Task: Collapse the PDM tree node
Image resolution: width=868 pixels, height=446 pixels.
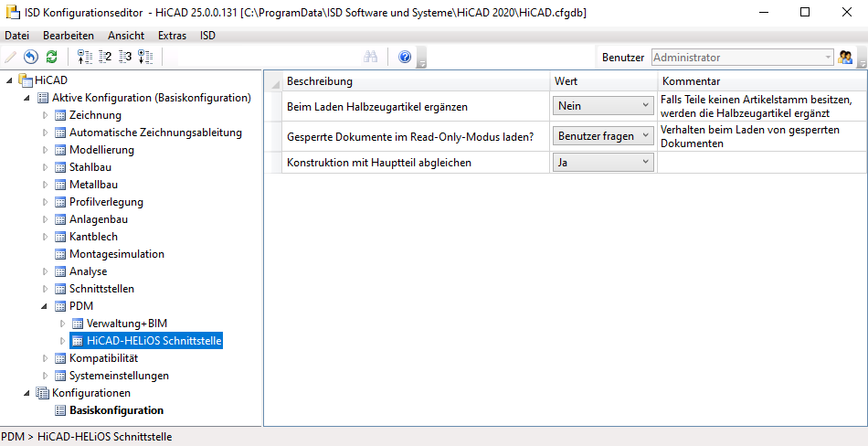Action: [46, 306]
